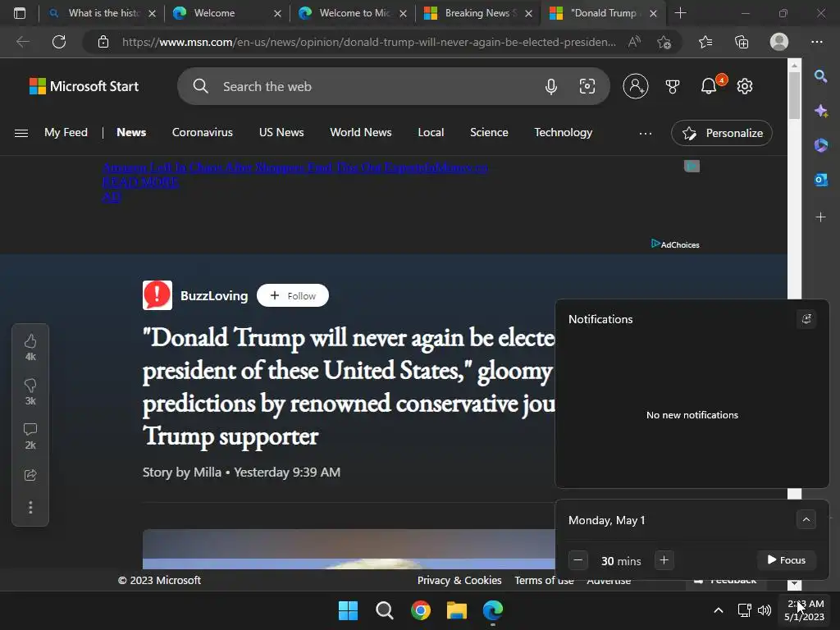Open Edge settings and more menu
This screenshot has width=840, height=630.
click(x=817, y=42)
